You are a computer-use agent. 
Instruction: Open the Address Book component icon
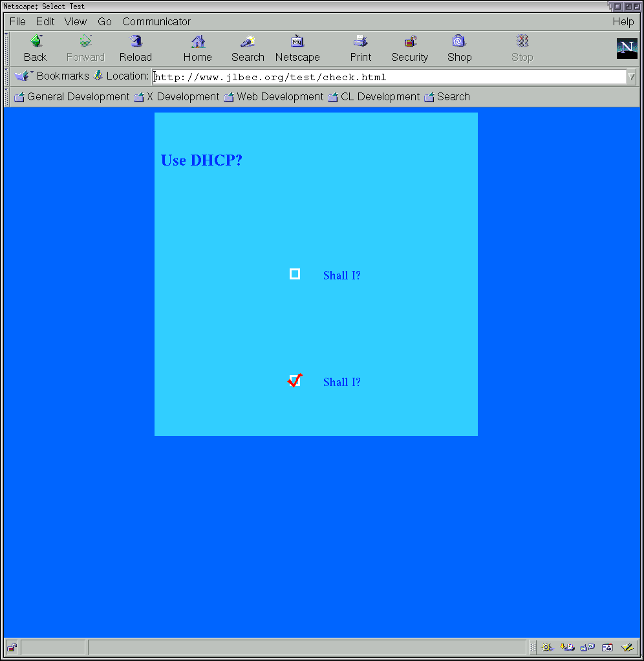click(607, 647)
